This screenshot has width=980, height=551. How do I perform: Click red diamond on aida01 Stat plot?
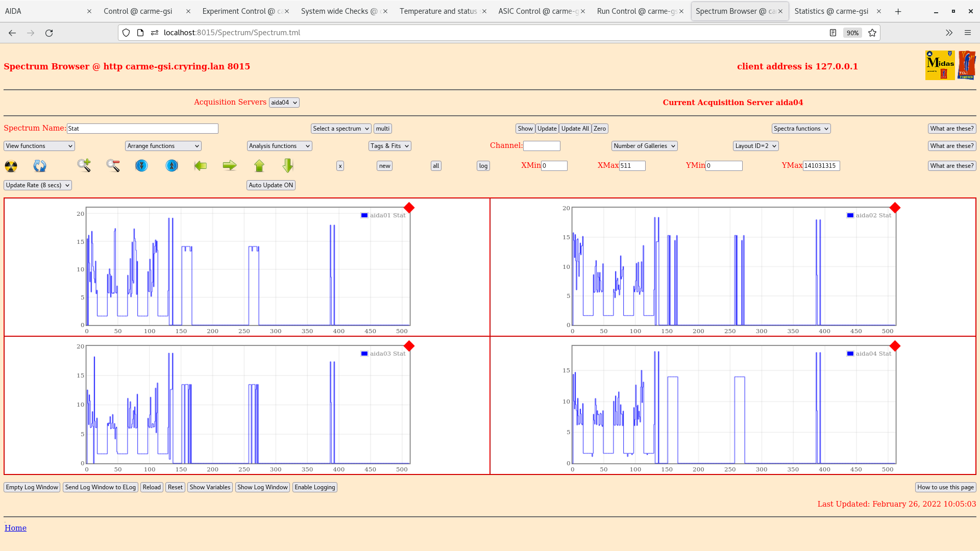click(x=409, y=208)
